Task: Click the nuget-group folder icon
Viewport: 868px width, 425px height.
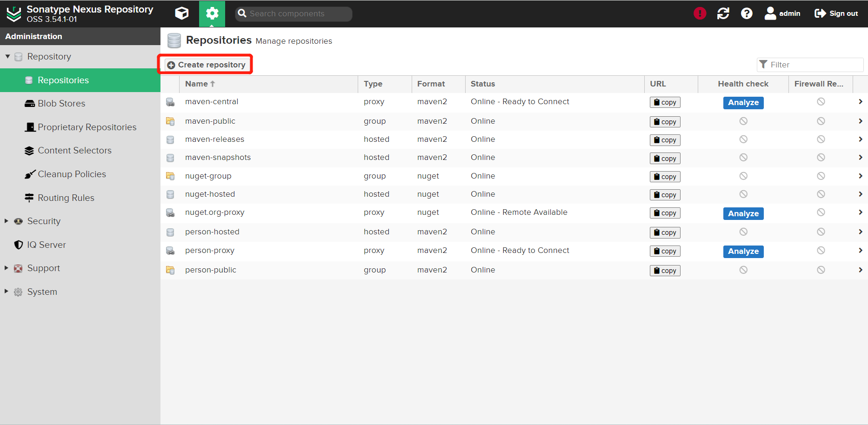Action: coord(170,176)
